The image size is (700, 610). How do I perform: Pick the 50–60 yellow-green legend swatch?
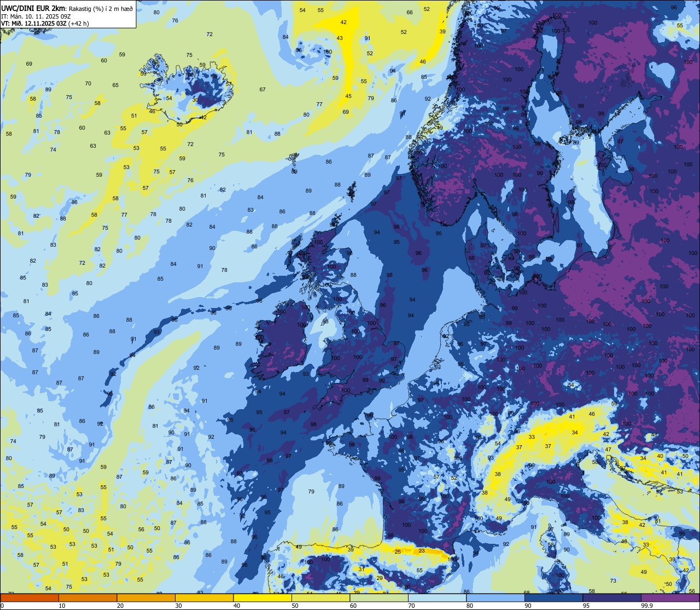pos(321,597)
